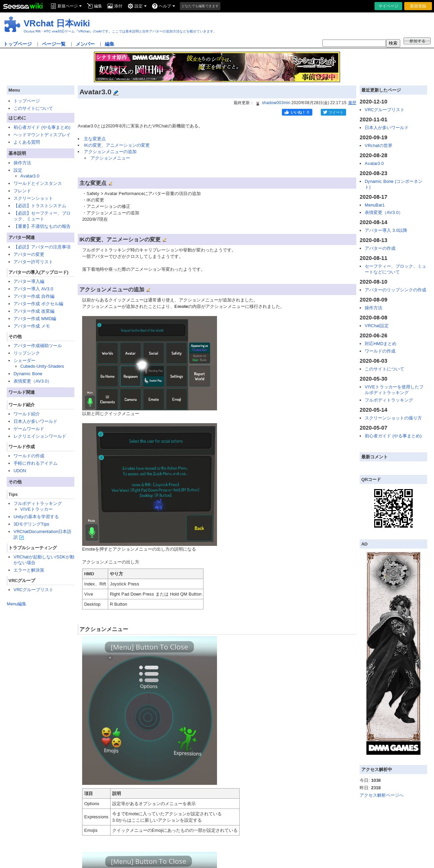Image resolution: width=434 pixels, height=868 pixels.
Task: Click the quick menu screenshot image
Action: [149, 363]
